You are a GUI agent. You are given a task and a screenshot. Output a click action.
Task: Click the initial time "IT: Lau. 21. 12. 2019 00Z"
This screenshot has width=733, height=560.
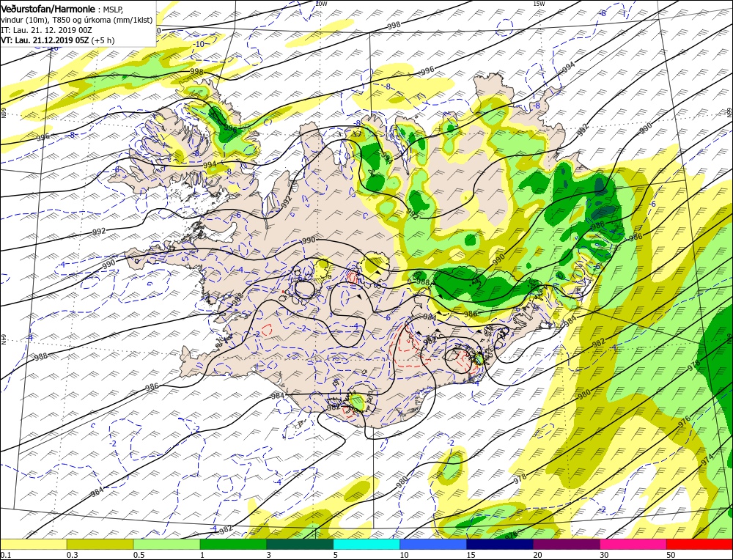tap(46, 30)
